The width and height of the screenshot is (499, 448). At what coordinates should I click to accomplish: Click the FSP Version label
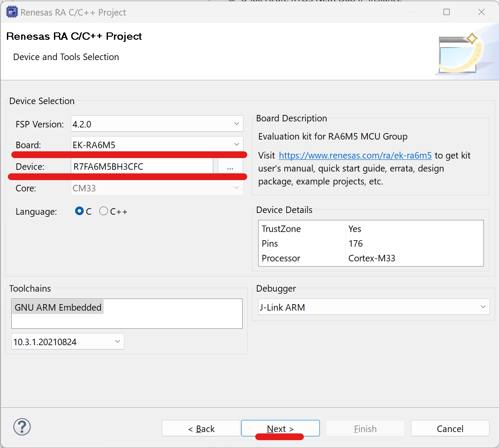39,124
